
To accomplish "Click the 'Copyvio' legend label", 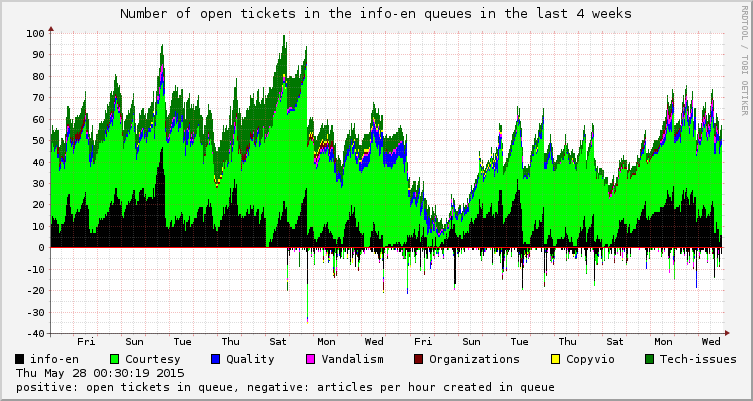I will (590, 359).
